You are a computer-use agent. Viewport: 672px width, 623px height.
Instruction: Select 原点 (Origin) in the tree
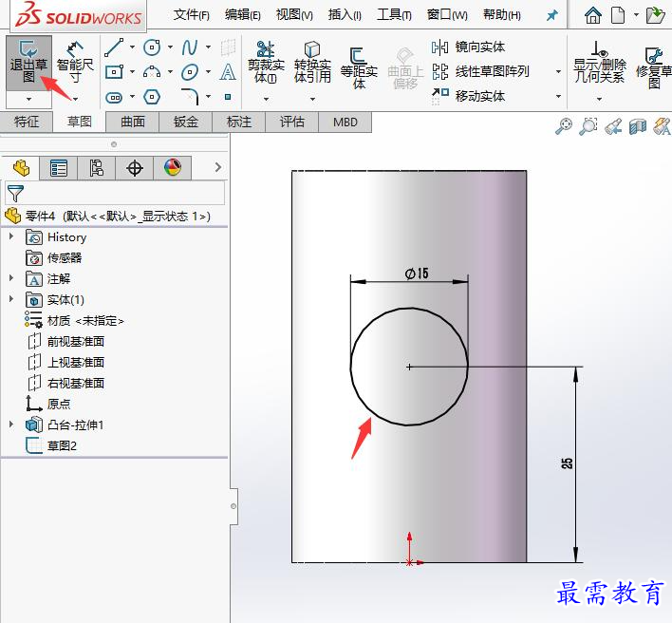point(48,404)
